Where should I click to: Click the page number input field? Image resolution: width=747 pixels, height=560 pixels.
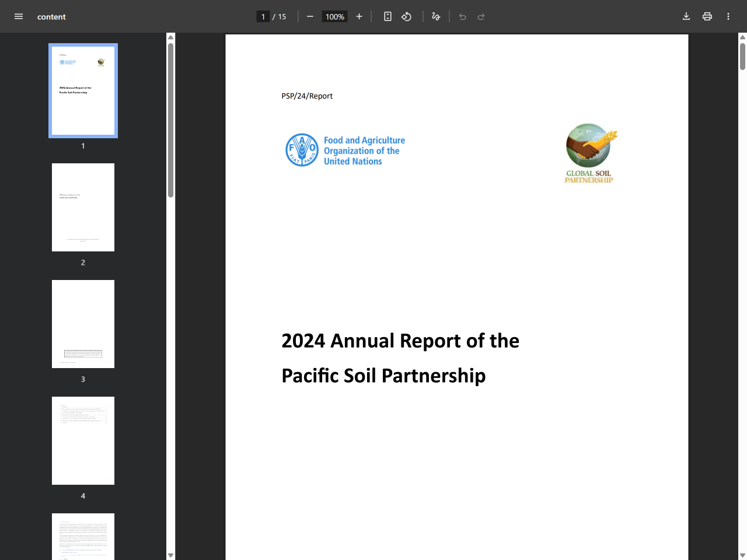[x=263, y=16]
